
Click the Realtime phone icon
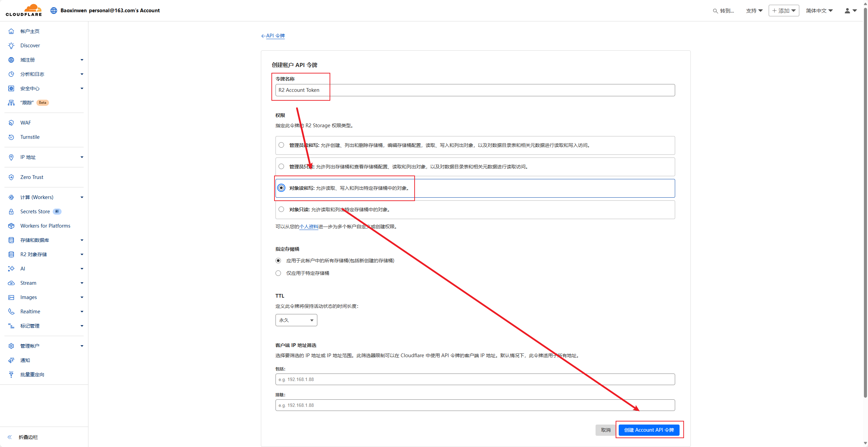pyautogui.click(x=11, y=312)
